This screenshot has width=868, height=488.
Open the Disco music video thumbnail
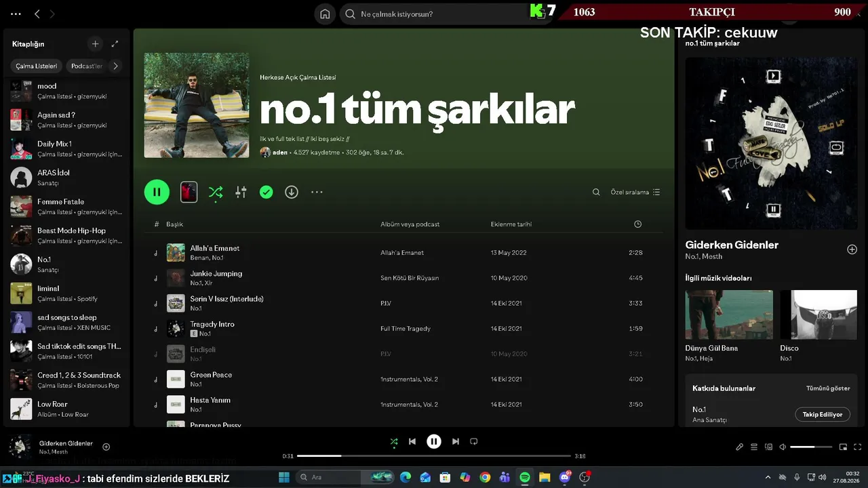coord(818,314)
